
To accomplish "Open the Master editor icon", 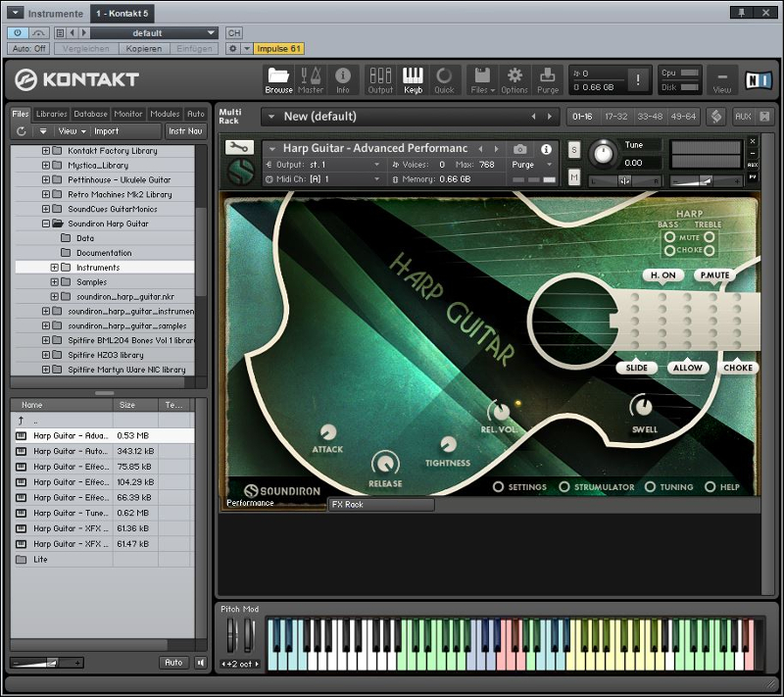I will pos(311,80).
